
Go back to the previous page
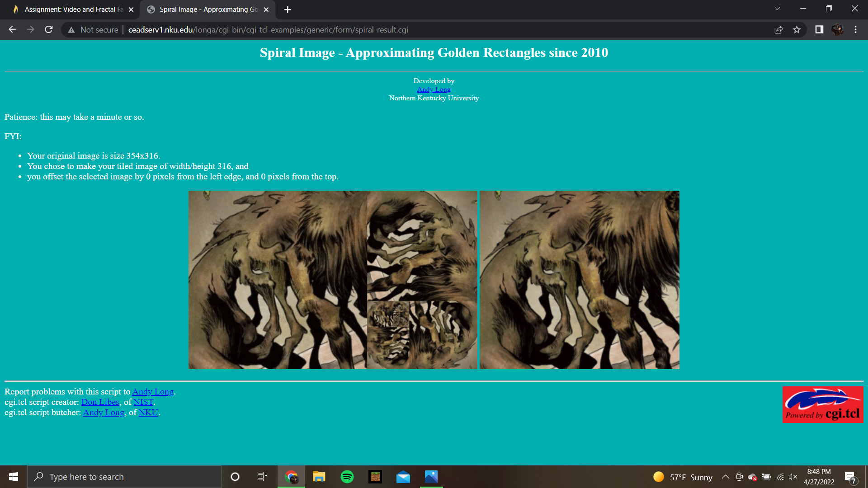pos(12,29)
